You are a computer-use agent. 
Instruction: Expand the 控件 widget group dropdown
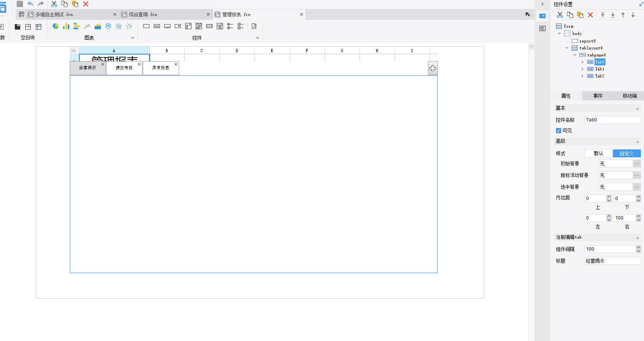[x=258, y=38]
